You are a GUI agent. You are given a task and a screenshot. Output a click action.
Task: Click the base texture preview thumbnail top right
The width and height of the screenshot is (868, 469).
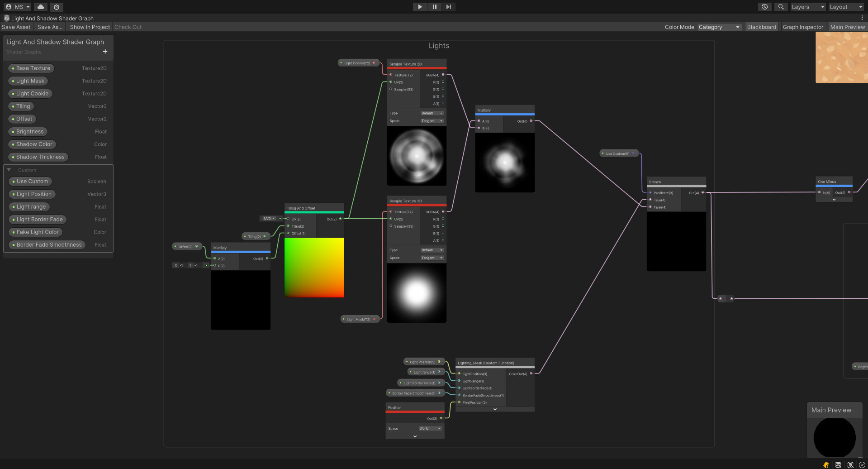coord(842,57)
